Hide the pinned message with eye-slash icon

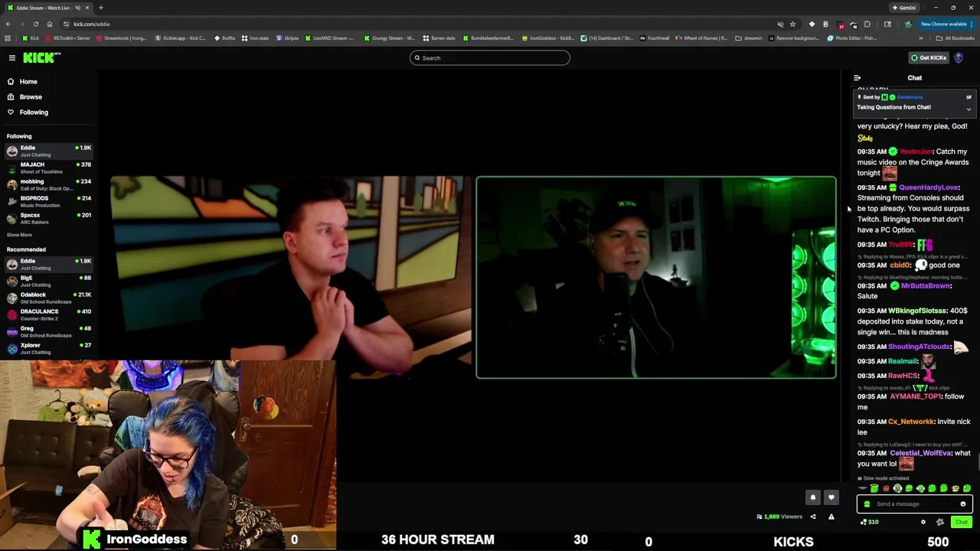click(969, 97)
